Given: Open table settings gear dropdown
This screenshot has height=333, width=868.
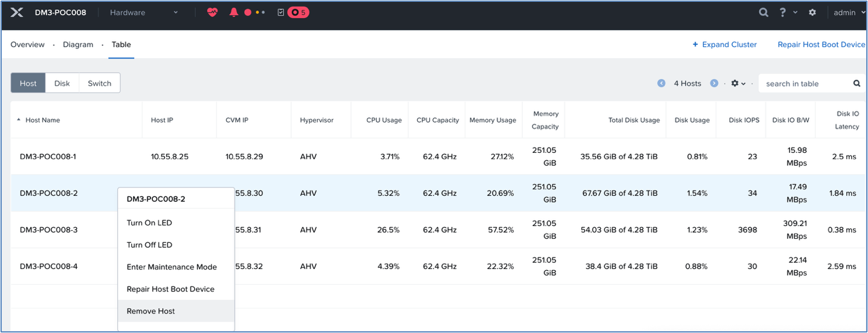Looking at the screenshot, I should (x=738, y=83).
